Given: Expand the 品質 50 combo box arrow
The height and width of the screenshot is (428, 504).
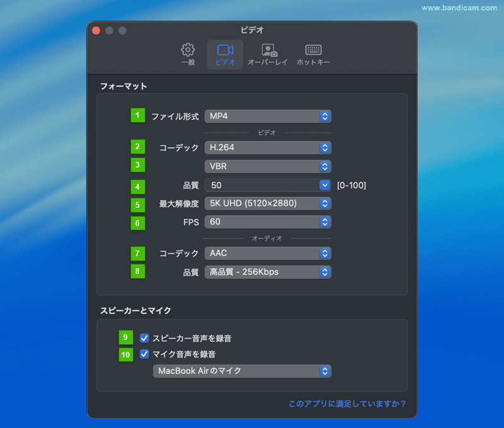Looking at the screenshot, I should tap(325, 185).
